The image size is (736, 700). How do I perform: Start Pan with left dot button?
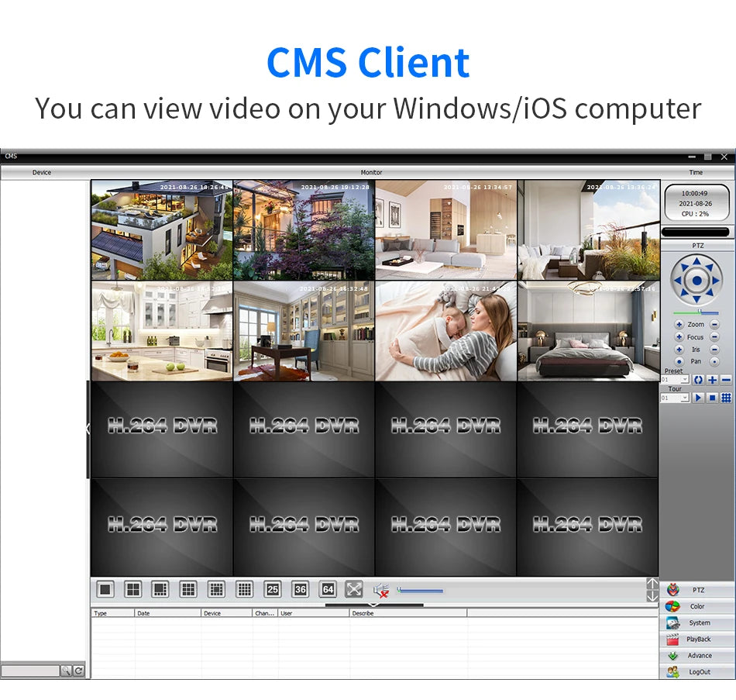click(x=679, y=361)
